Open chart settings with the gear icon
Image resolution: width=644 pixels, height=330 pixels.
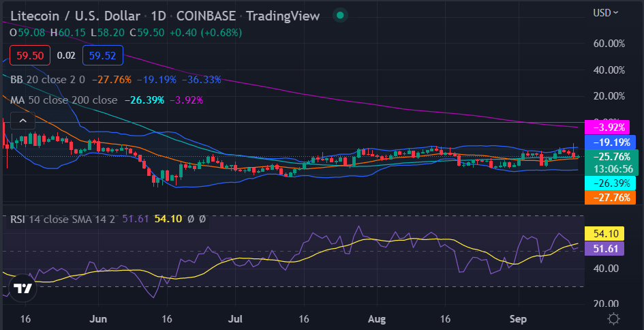pyautogui.click(x=613, y=318)
